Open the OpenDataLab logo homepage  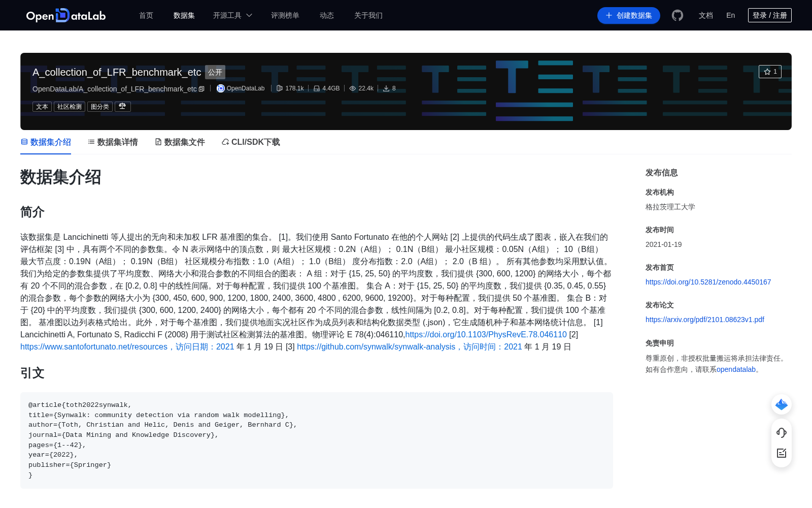[66, 15]
